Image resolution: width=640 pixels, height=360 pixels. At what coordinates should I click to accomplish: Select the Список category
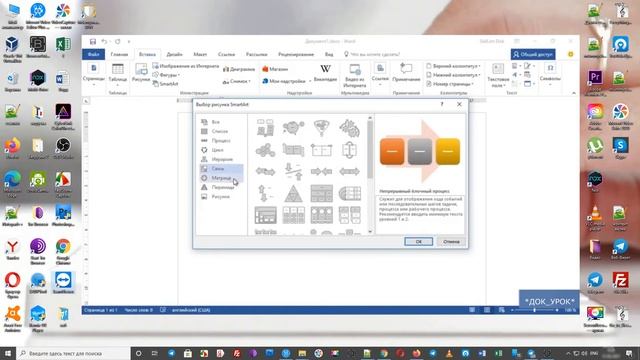coord(221,131)
